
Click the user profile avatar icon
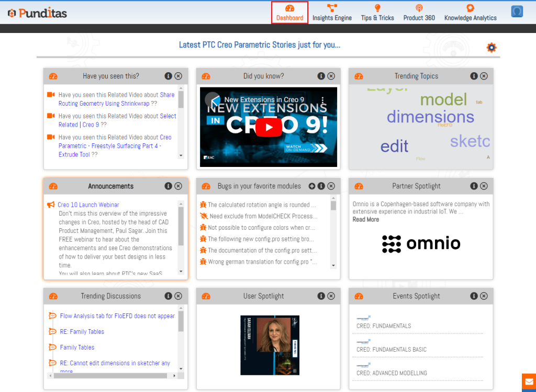tap(517, 12)
